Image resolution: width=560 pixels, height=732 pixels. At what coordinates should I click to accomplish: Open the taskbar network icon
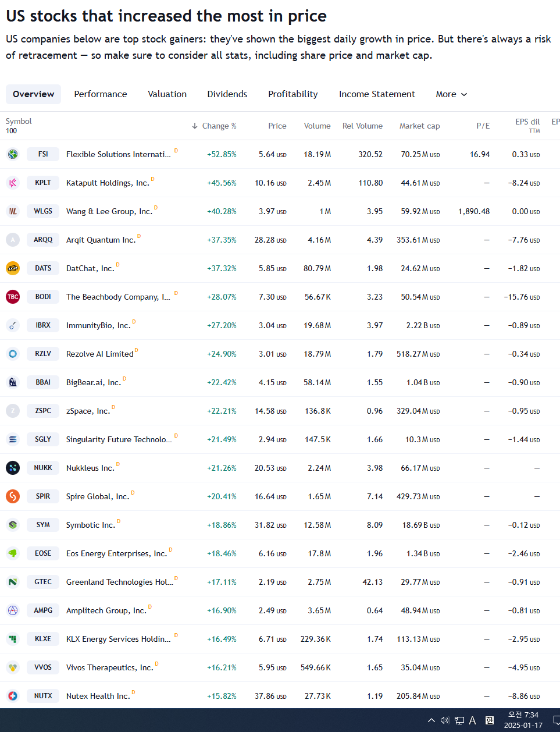point(459,720)
